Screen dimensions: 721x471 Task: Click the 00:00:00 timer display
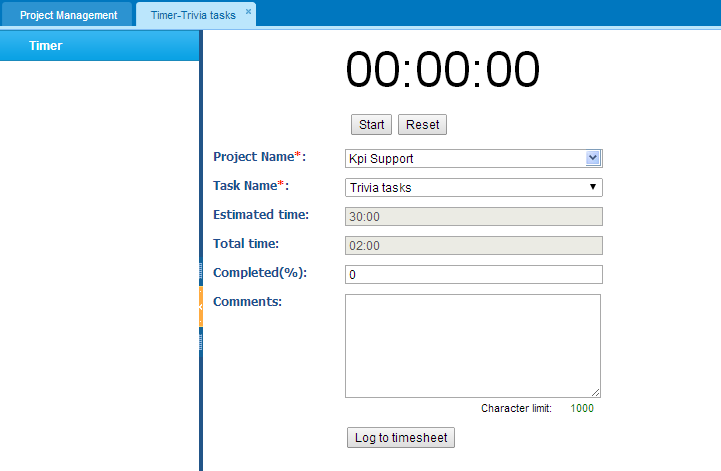click(442, 69)
